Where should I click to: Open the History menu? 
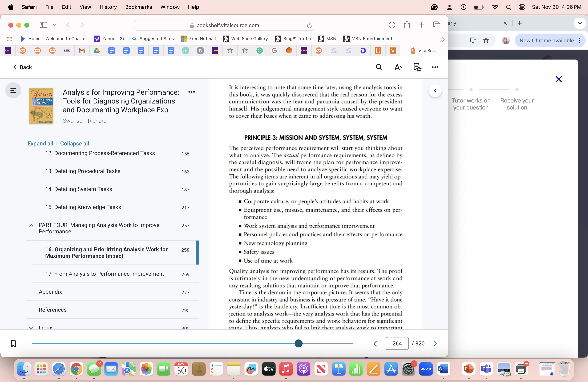tap(108, 7)
